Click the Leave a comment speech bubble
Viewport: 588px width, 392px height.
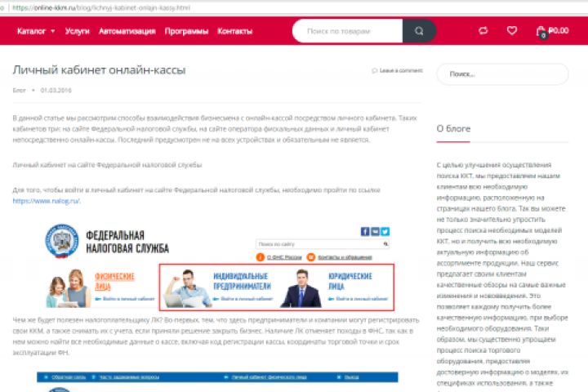[374, 70]
